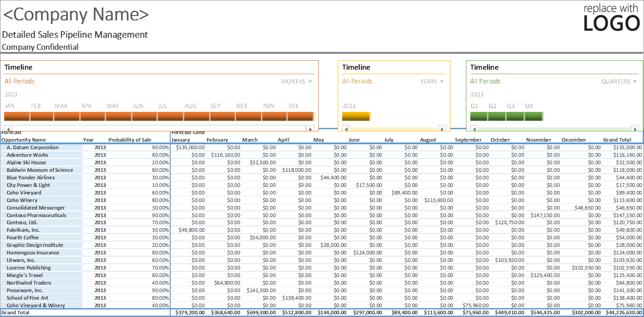Screen dimensions: 644x317
Task: Click the $379,200.00 January grand total cell
Action: click(x=190, y=313)
